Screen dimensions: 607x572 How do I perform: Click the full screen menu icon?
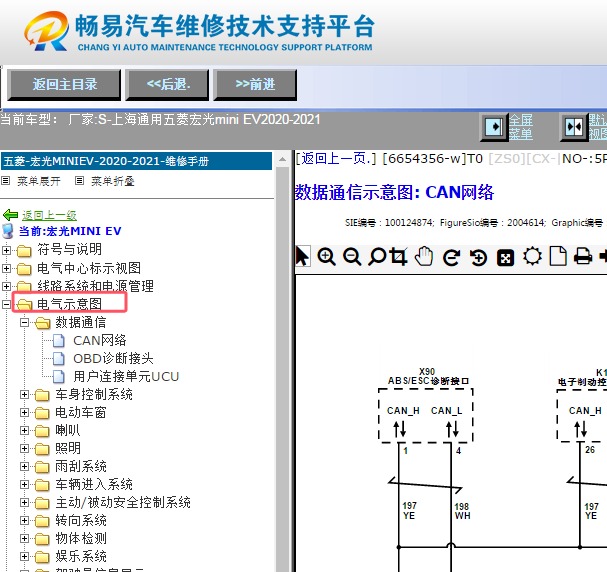point(494,127)
